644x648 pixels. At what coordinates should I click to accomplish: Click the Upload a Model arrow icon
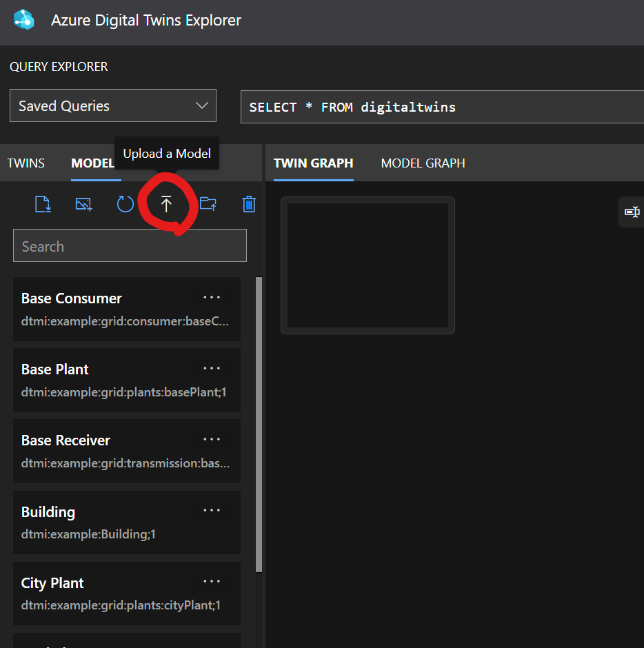tap(166, 204)
